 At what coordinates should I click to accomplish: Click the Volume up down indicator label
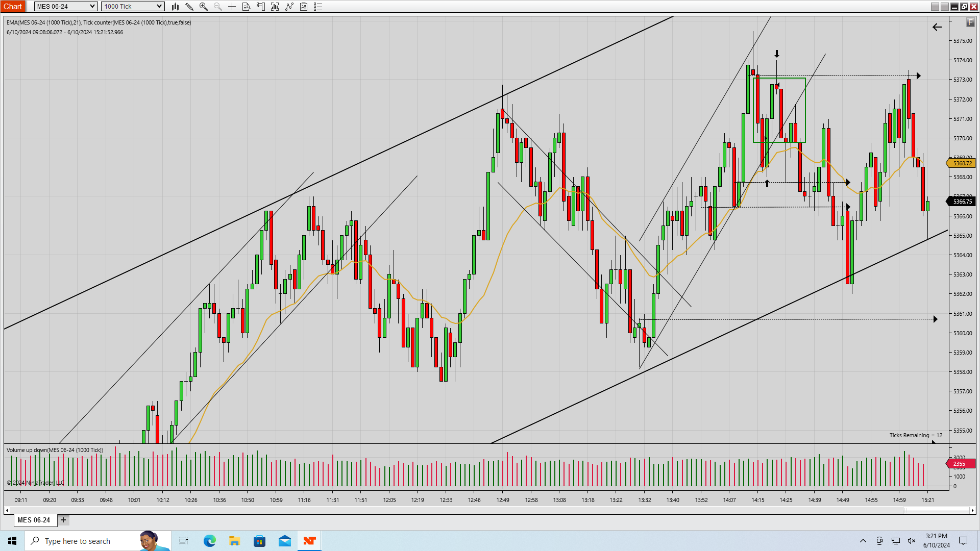[x=55, y=450]
